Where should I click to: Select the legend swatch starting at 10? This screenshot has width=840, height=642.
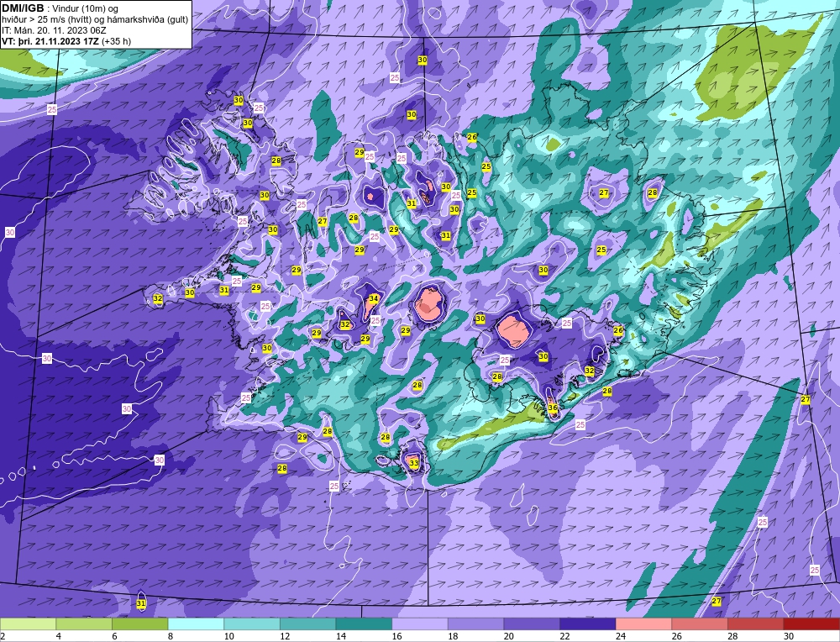point(252,624)
